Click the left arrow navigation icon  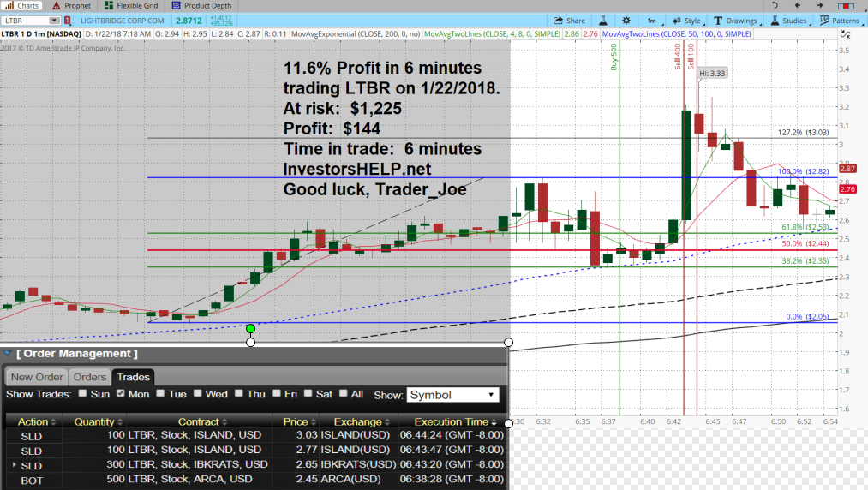click(x=798, y=5)
